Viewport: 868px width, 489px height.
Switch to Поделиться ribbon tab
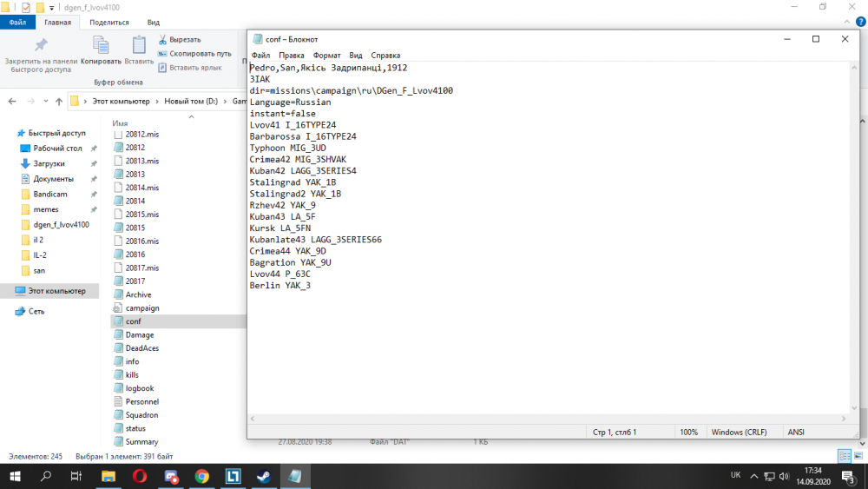(x=109, y=23)
